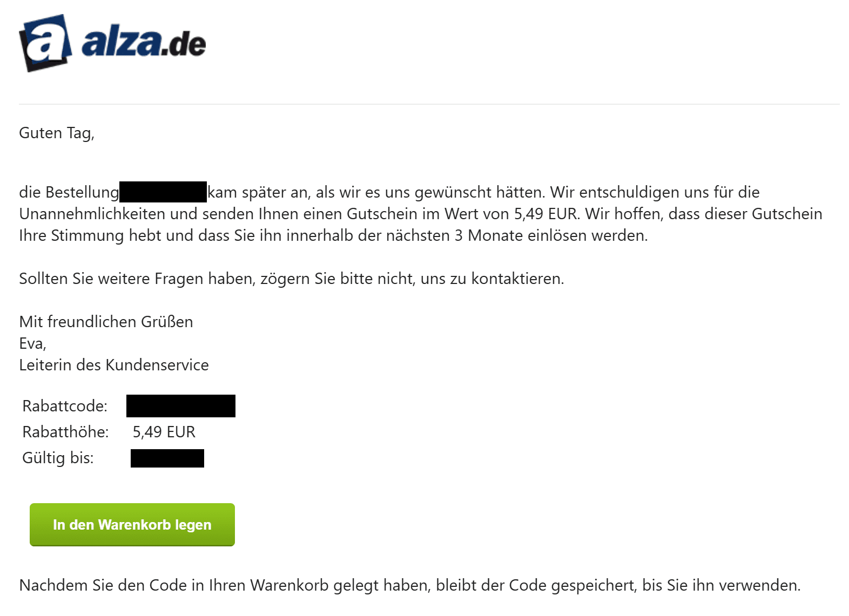The height and width of the screenshot is (616, 849).
Task: Click the alza square "a" logo icon
Action: pyautogui.click(x=45, y=43)
